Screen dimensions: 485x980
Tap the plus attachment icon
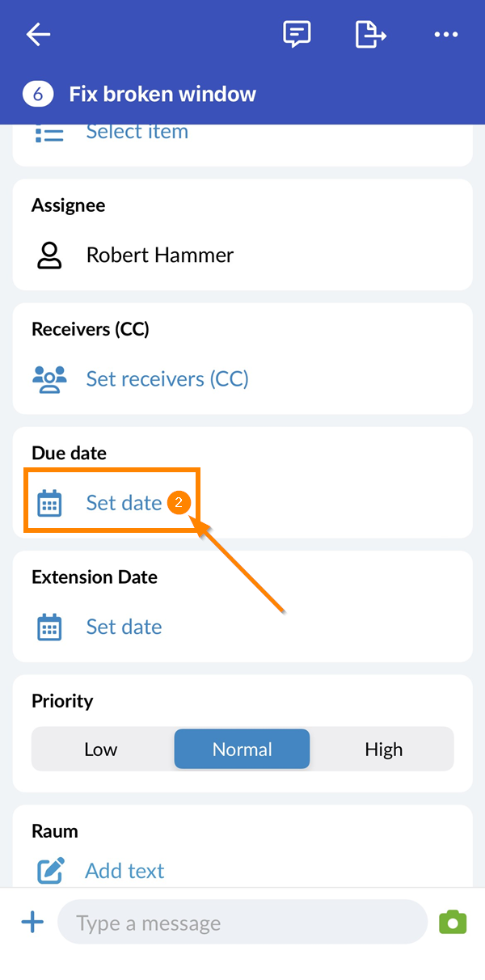(32, 922)
